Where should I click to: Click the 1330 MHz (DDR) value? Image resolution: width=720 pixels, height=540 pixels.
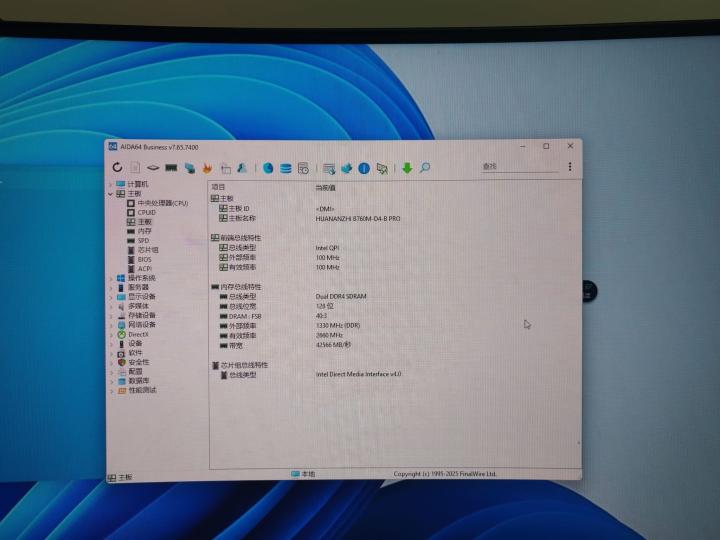(x=338, y=326)
